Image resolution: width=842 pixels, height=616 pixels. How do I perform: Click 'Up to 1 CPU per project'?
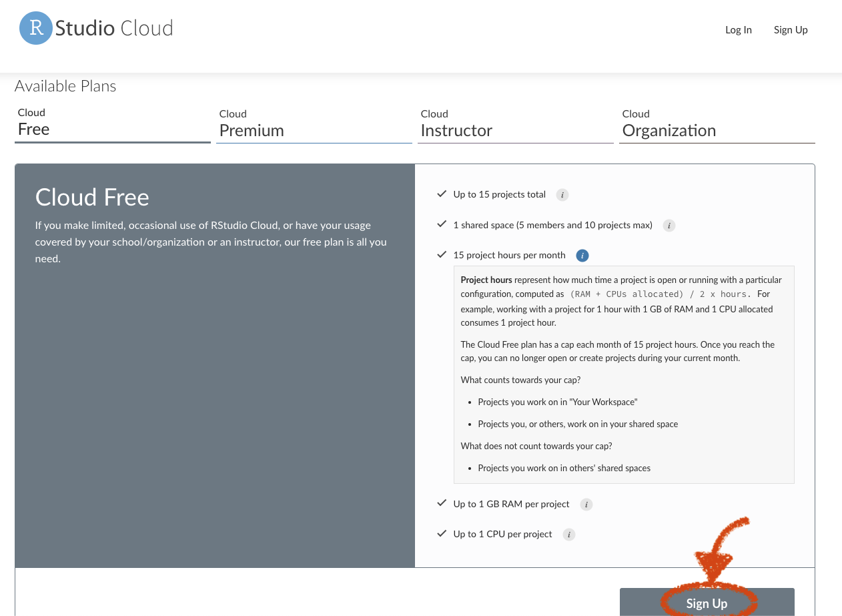(503, 535)
